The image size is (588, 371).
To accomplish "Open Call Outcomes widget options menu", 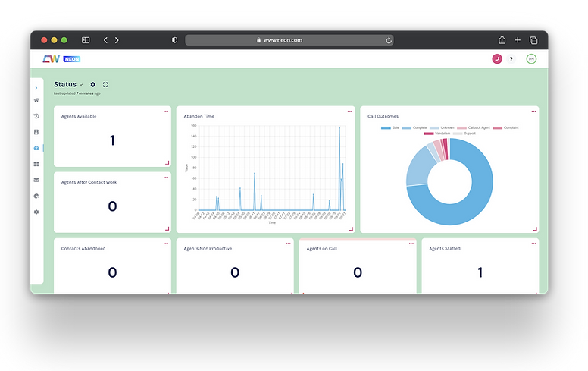I will [533, 112].
